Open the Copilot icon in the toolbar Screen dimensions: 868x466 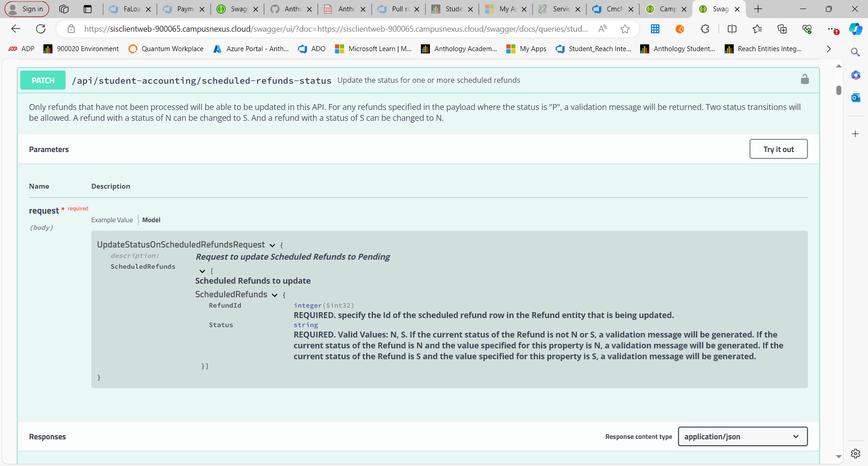pyautogui.click(x=855, y=29)
